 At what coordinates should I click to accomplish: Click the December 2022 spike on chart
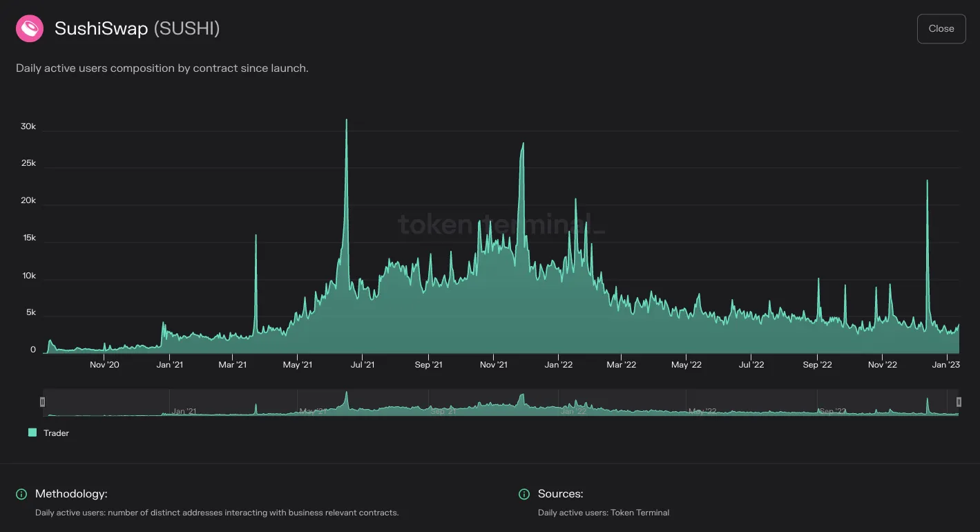click(x=927, y=181)
